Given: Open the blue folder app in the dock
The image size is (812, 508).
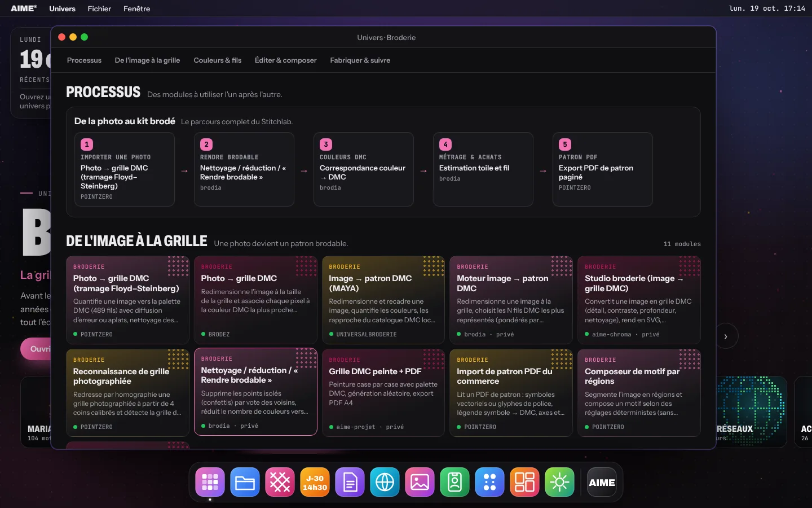Looking at the screenshot, I should click(x=245, y=483).
